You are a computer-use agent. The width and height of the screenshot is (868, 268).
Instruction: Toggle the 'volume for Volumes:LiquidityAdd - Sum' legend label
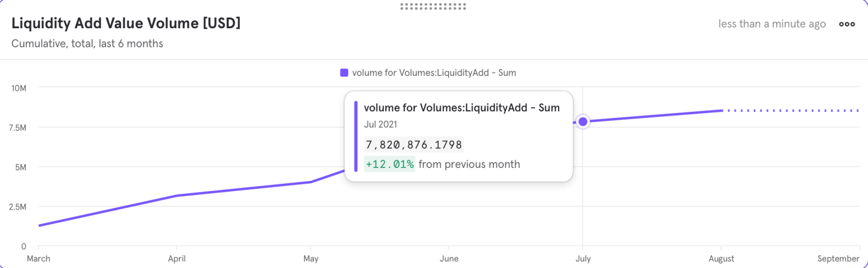[434, 73]
